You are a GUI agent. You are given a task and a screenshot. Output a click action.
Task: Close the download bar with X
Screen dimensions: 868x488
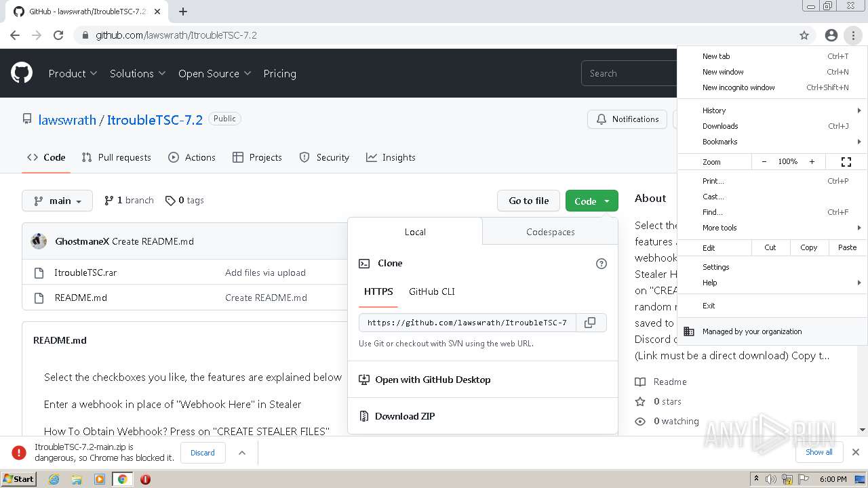click(x=856, y=452)
